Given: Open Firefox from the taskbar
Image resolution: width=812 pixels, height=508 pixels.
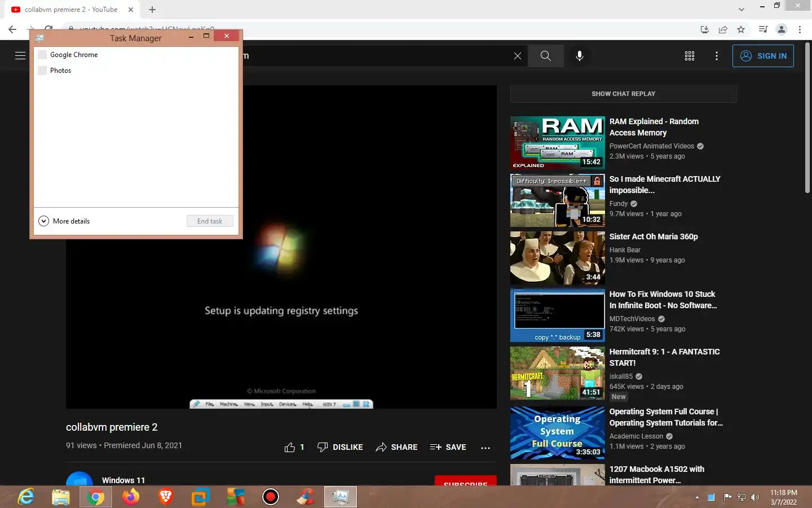Looking at the screenshot, I should pos(131,497).
